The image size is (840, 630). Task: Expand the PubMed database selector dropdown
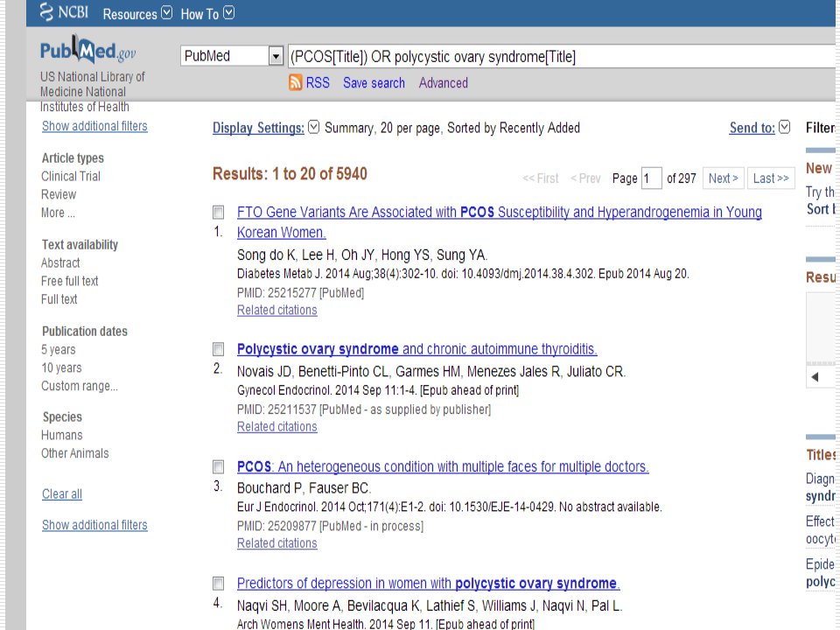coord(276,56)
